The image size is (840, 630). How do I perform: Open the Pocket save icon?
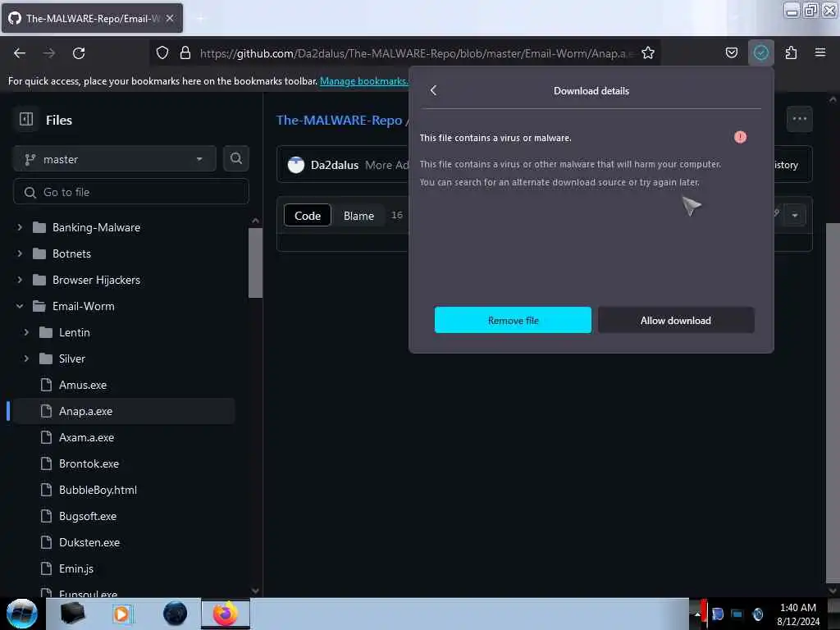731,52
